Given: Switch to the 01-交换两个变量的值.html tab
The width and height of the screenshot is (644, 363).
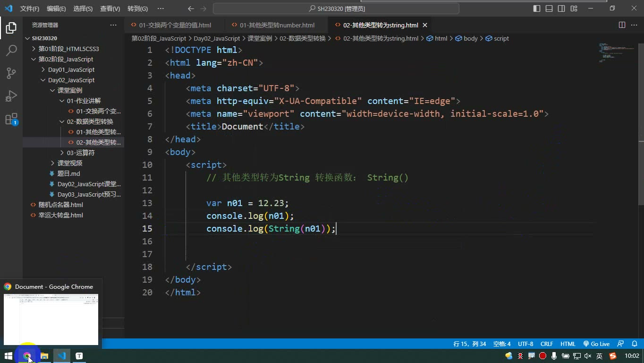Looking at the screenshot, I should click(x=175, y=25).
